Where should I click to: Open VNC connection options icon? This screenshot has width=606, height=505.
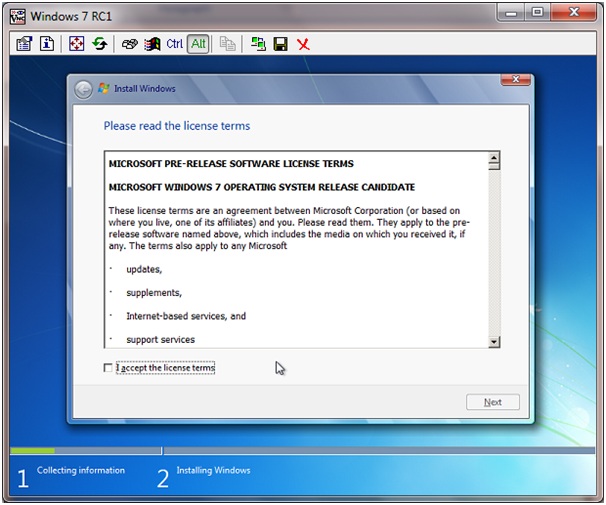(24, 44)
